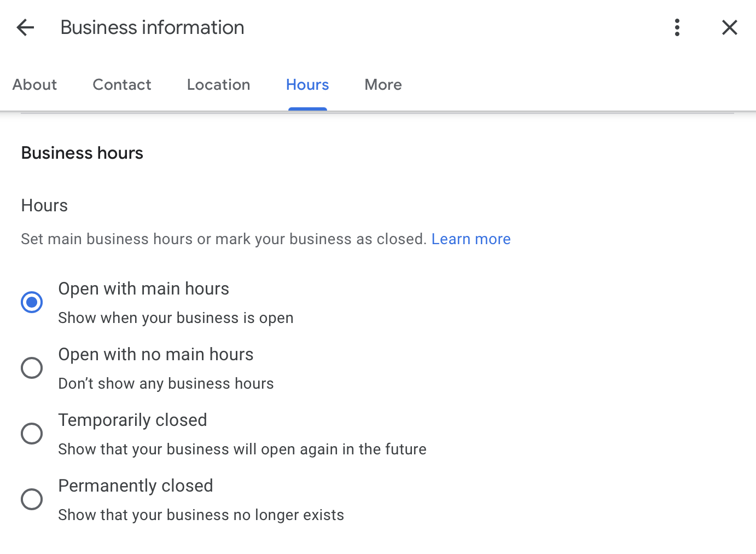Open the More tab
The height and width of the screenshot is (554, 756).
tap(383, 85)
